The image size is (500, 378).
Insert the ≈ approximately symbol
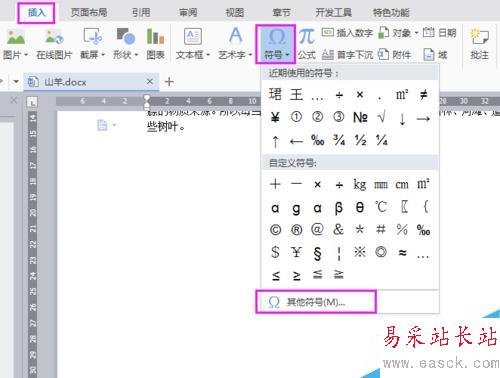(x=402, y=253)
